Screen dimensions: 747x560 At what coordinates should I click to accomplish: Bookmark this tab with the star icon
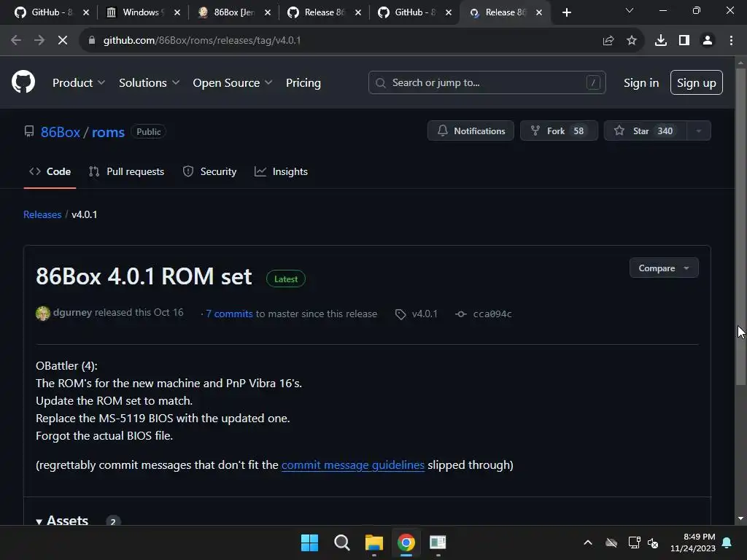point(632,41)
